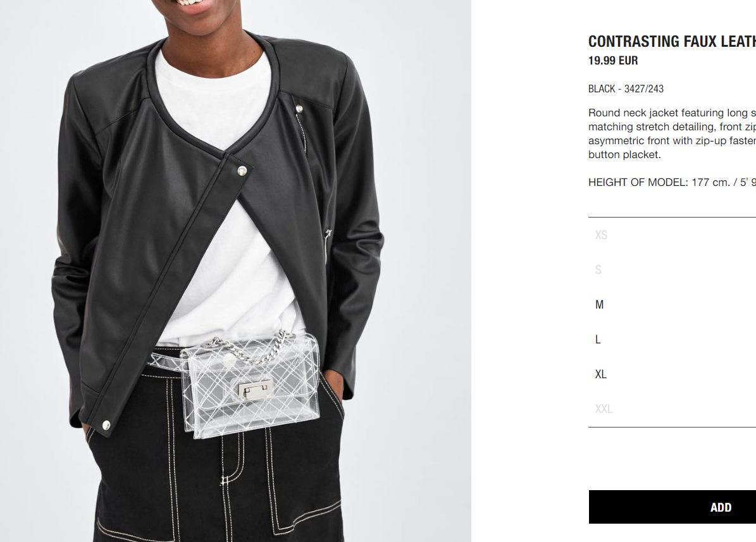Click the black ADD button
This screenshot has width=756, height=542.
(672, 507)
